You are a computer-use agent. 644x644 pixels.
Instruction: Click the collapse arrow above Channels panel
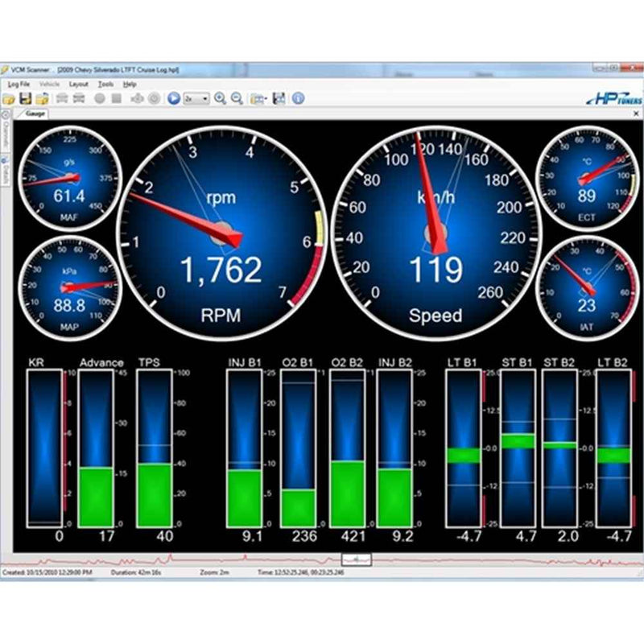click(x=5, y=115)
